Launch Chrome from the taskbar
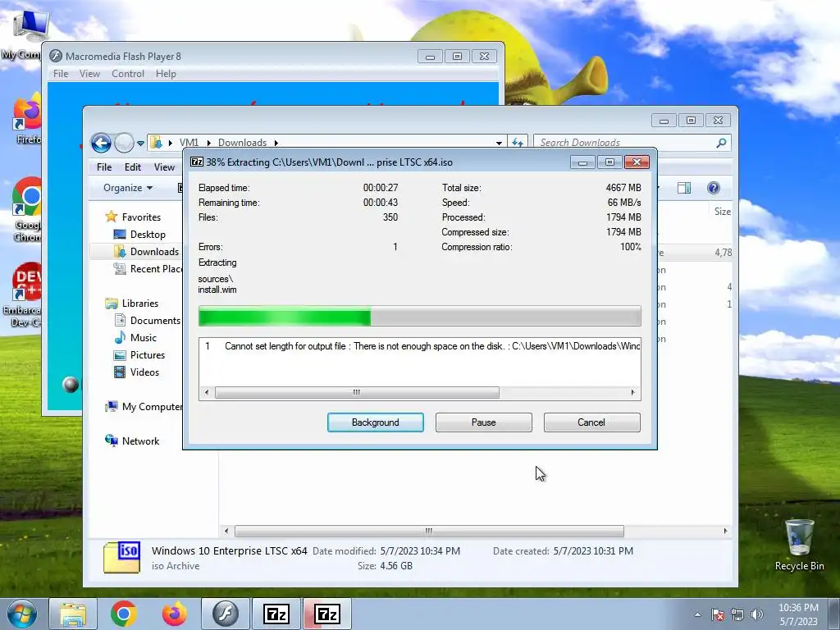The width and height of the screenshot is (840, 630). coord(124,614)
